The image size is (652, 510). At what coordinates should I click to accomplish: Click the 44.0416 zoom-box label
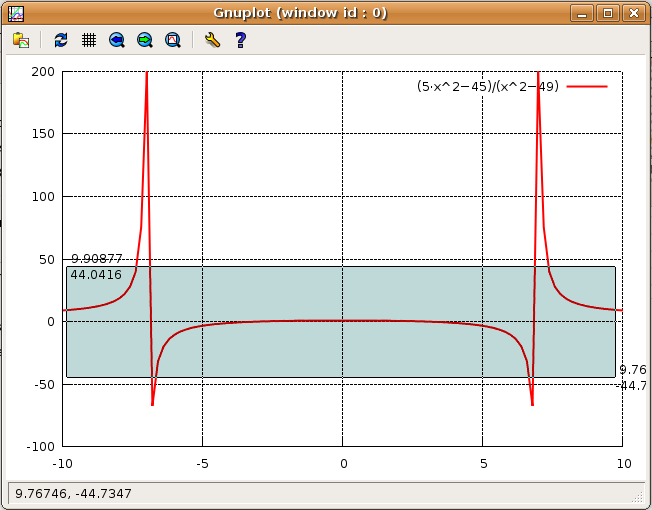[96, 275]
